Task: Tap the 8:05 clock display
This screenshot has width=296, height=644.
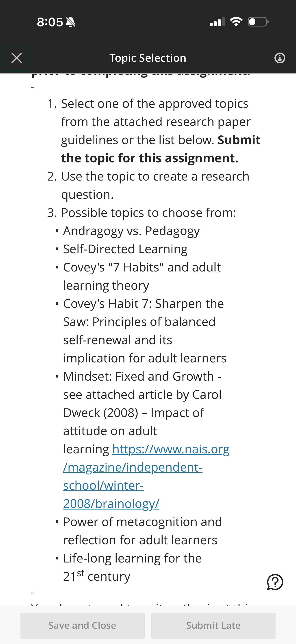Action: [x=50, y=22]
